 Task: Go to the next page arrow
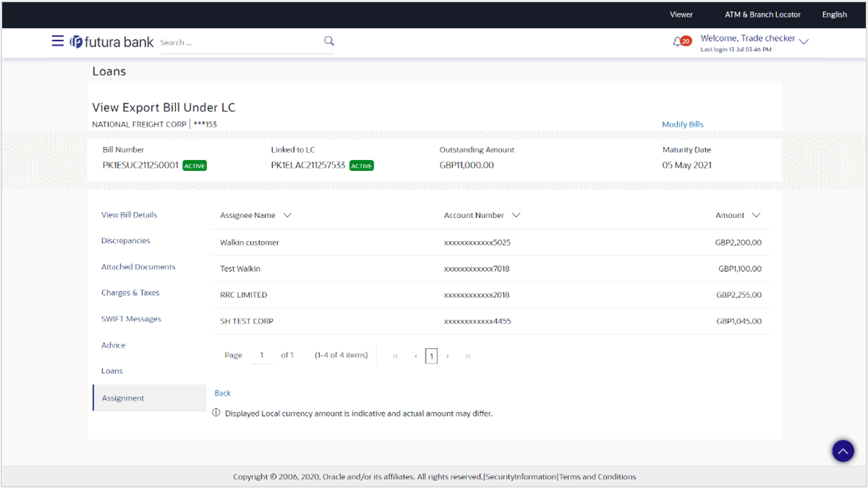coord(448,356)
